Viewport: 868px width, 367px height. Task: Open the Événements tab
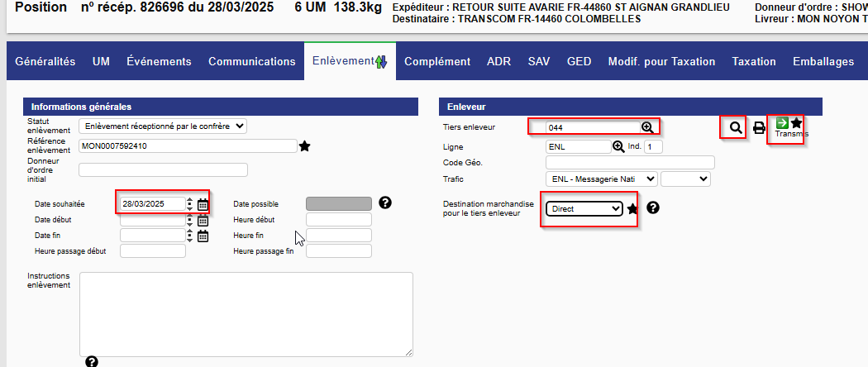159,61
